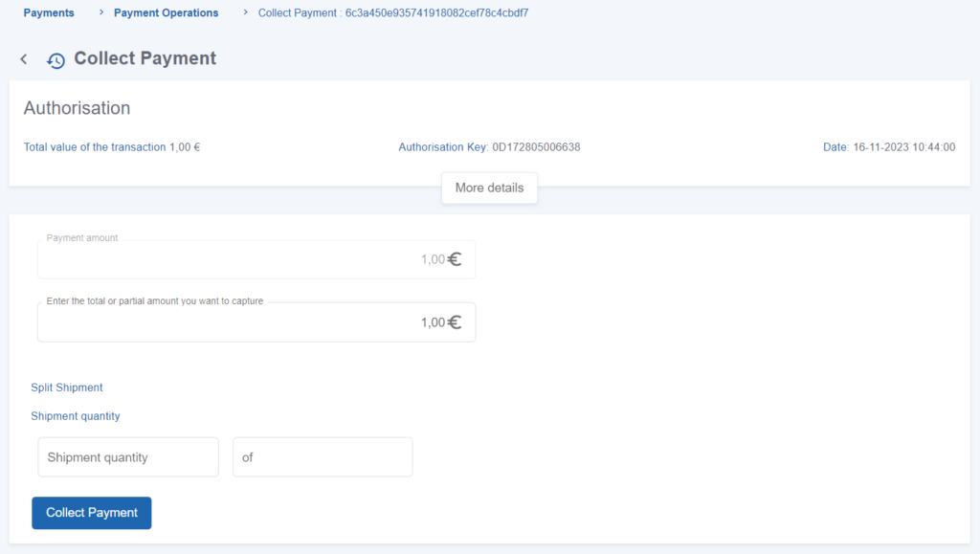Go to the Payments breadcrumb
This screenshot has height=554, width=980.
pyautogui.click(x=49, y=13)
